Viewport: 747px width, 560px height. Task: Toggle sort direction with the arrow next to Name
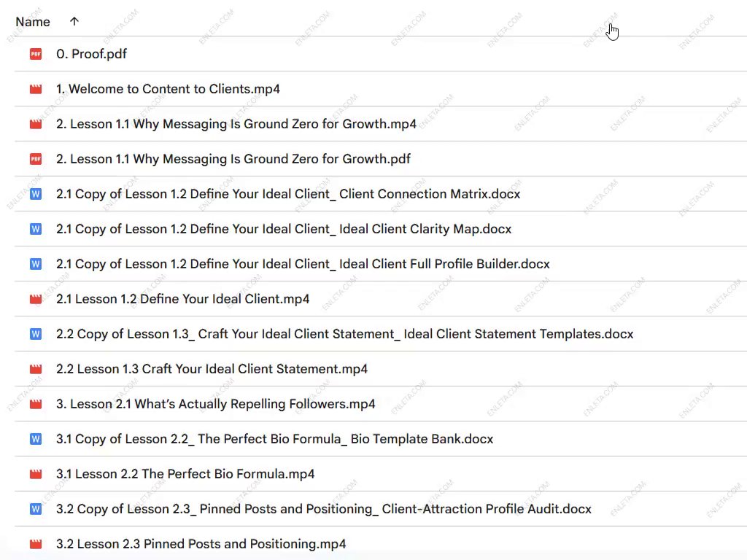74,22
